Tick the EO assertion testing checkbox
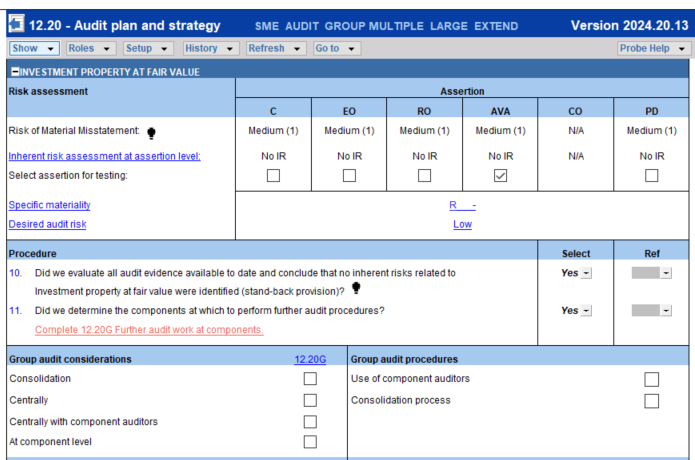This screenshot has height=460, width=695. tap(349, 175)
